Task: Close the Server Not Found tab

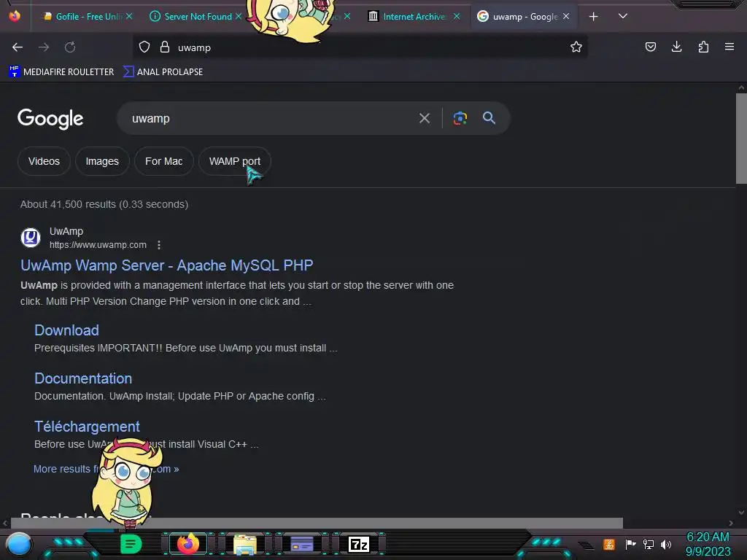Action: [x=239, y=16]
